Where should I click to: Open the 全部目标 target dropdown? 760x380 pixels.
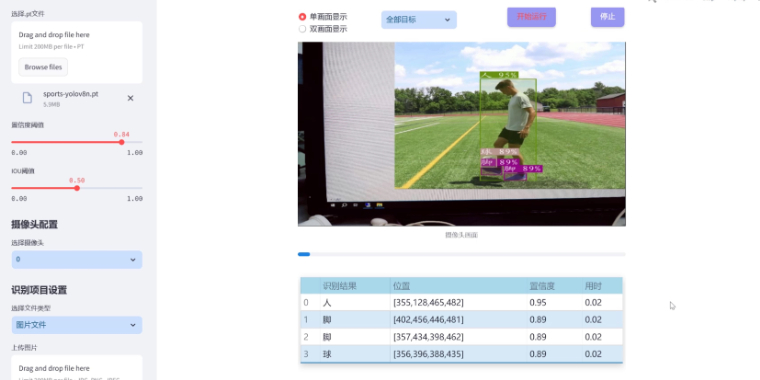point(419,20)
